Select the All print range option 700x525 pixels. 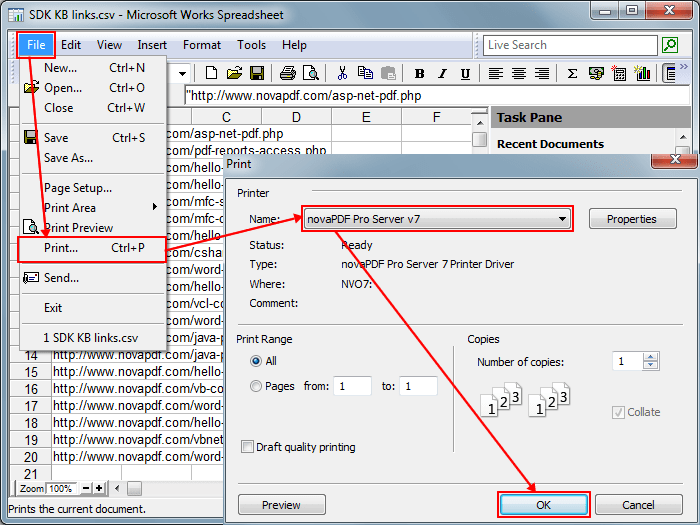point(256,361)
